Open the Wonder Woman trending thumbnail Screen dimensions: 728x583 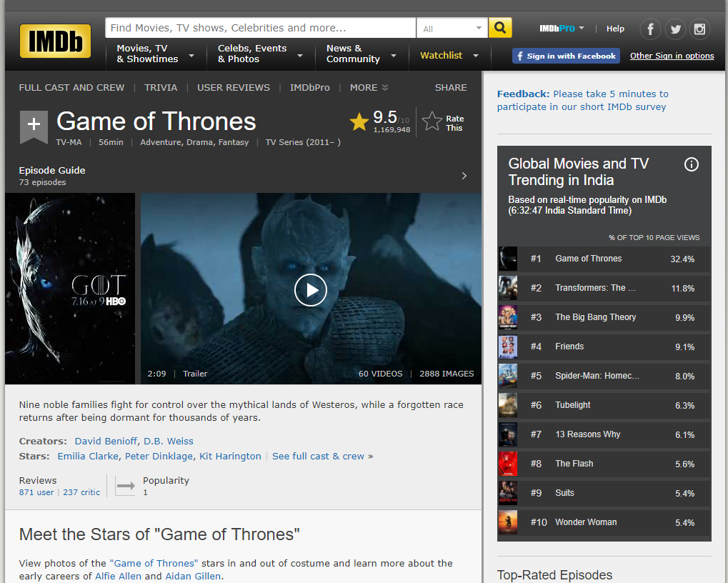click(507, 522)
